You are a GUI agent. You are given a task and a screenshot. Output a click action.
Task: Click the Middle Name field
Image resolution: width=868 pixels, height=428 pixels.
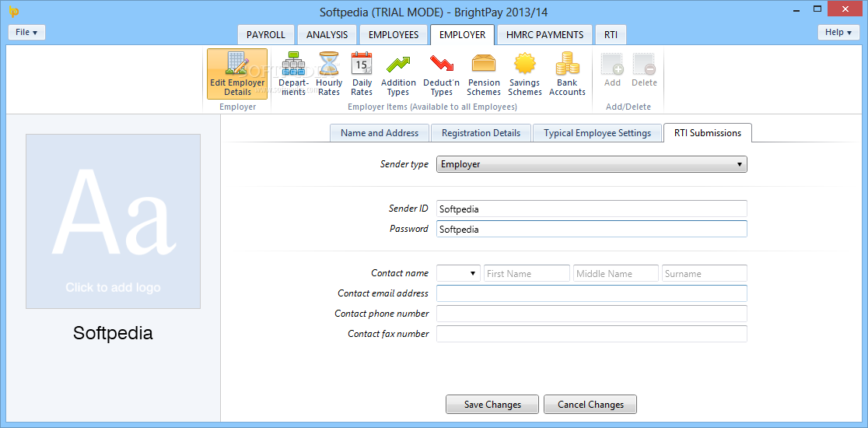616,273
